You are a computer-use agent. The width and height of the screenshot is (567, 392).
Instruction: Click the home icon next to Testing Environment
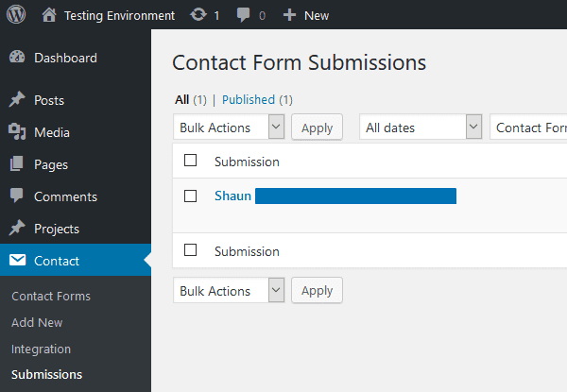[x=49, y=15]
